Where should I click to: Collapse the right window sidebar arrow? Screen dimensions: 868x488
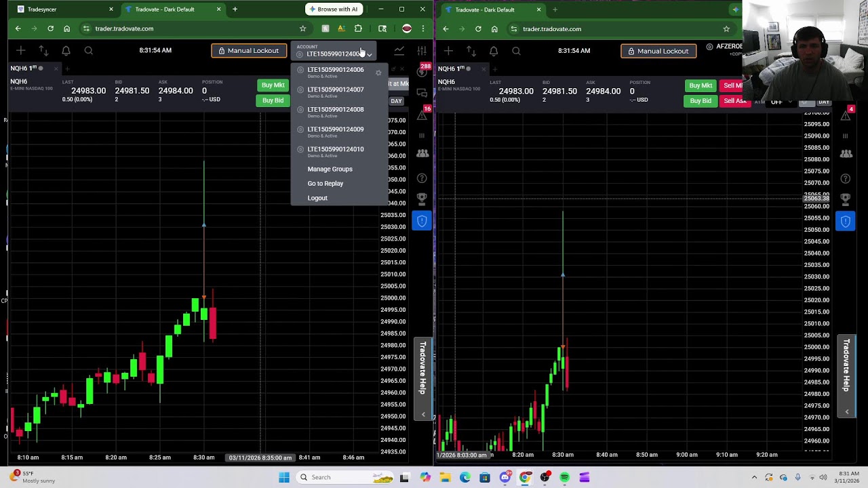point(847,411)
